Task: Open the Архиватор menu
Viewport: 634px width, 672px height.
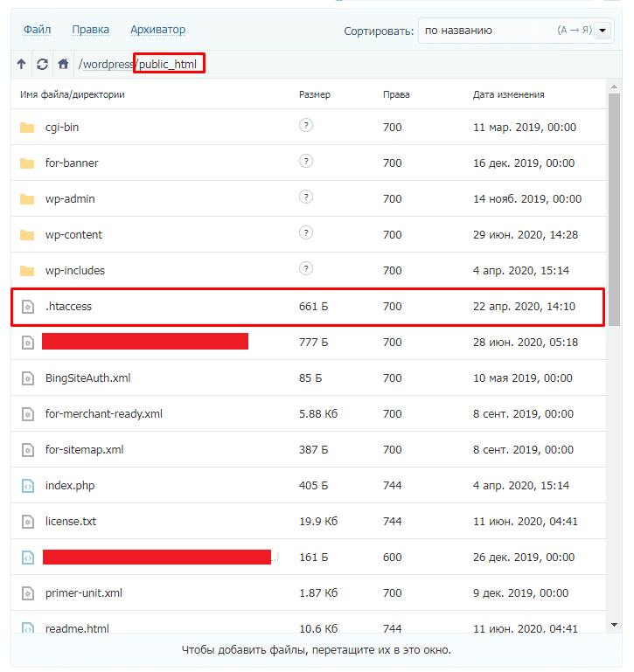Action: point(158,30)
